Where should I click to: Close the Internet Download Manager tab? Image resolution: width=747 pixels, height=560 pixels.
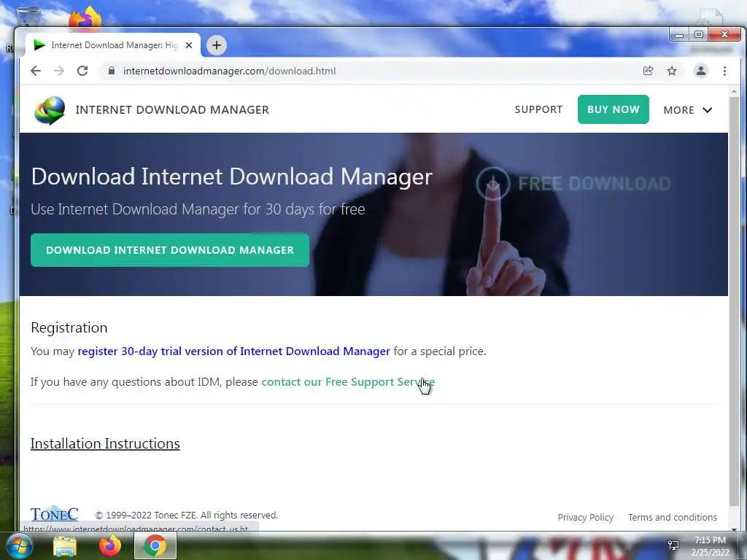[189, 45]
